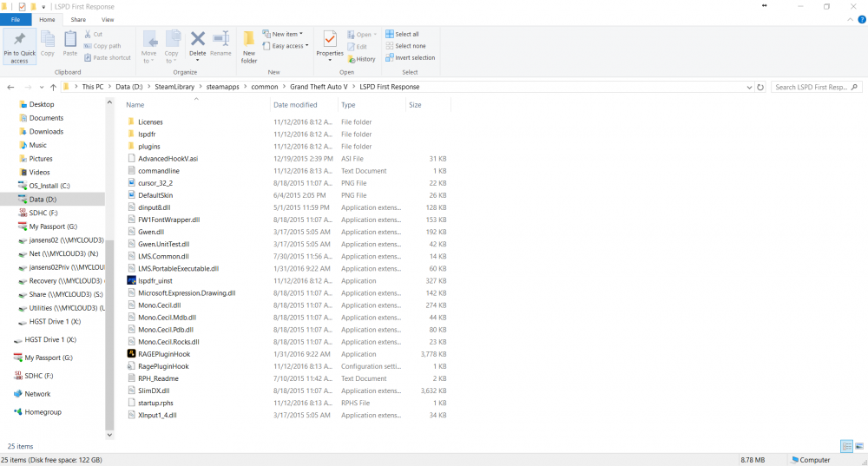Viewport: 868px width, 466px height.
Task: Open the address bar history dropdown
Action: (749, 87)
